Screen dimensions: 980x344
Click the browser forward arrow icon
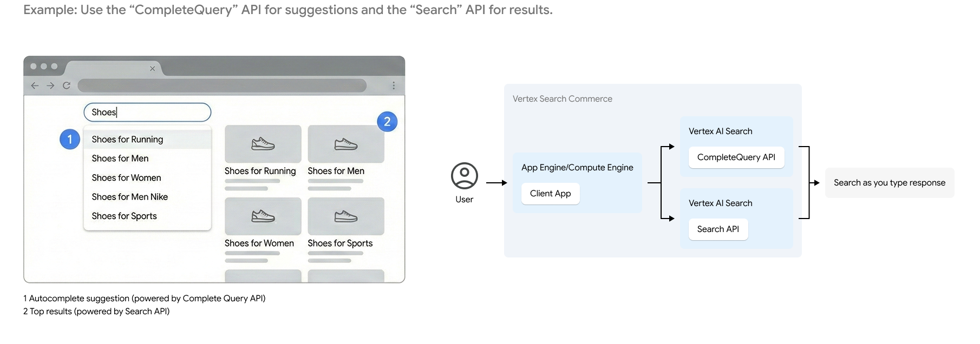point(50,85)
